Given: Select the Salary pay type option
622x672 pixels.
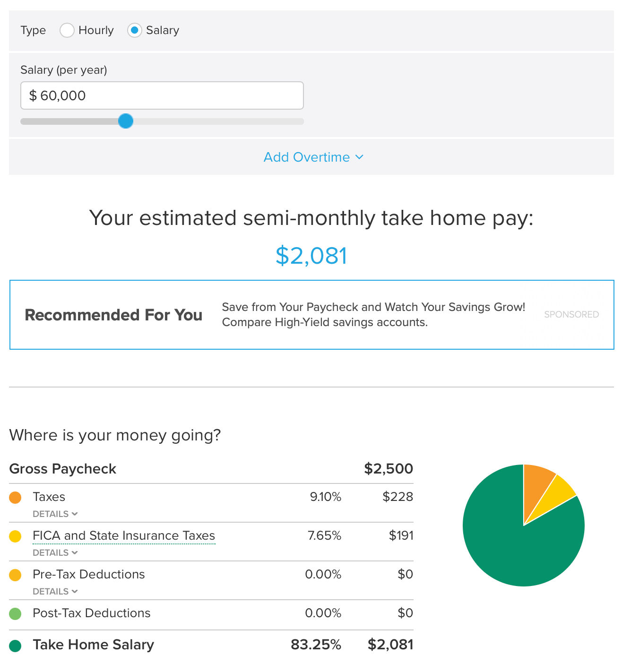Looking at the screenshot, I should point(134,30).
